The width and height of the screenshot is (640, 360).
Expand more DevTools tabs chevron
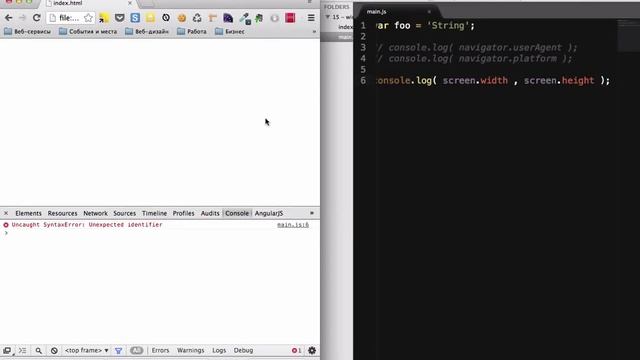point(312,213)
